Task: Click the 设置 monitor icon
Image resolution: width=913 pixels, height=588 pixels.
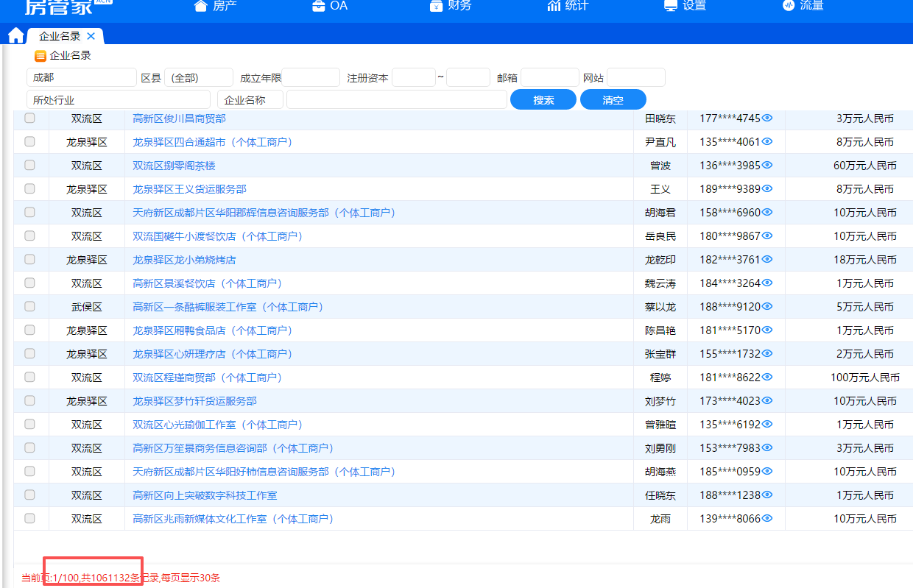Action: [x=671, y=6]
